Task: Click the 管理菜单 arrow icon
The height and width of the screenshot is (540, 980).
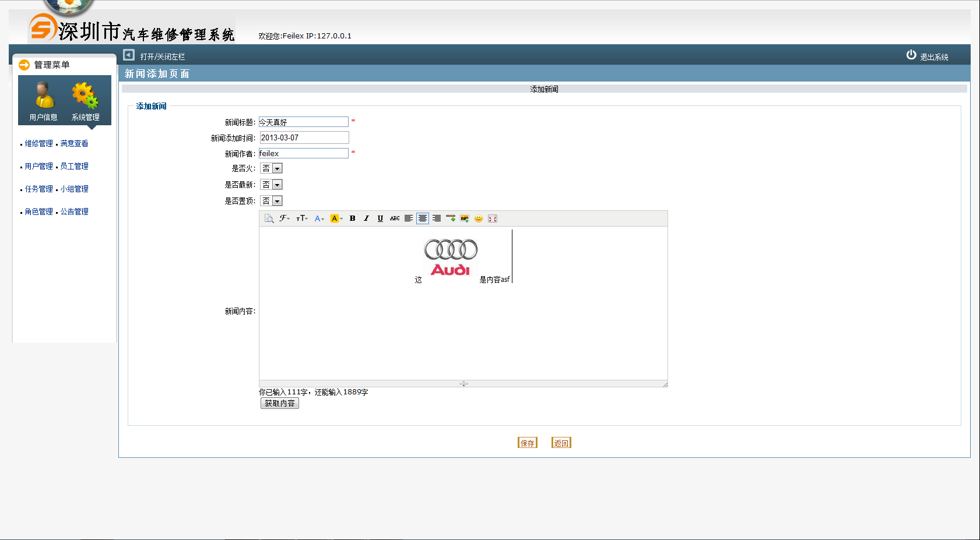Action: (24, 65)
